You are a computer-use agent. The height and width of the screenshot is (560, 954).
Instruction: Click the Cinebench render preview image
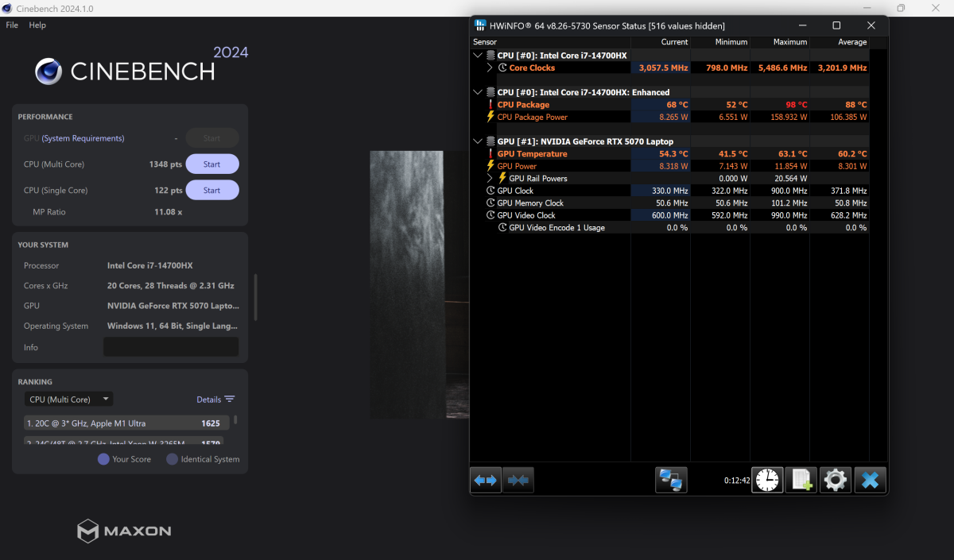coord(419,284)
